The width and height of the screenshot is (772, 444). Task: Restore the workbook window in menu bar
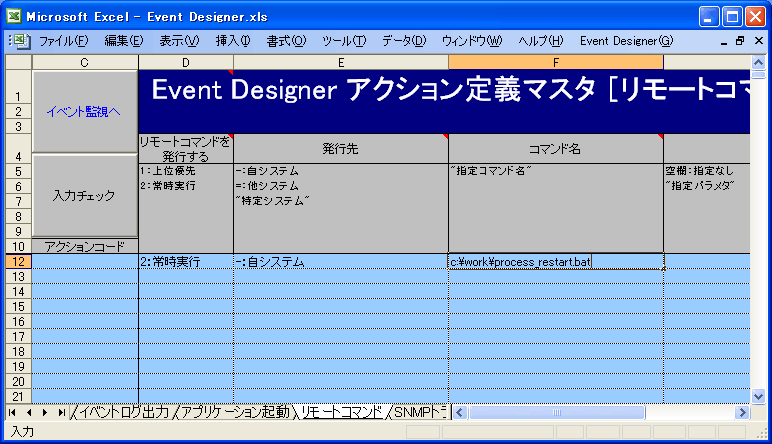click(740, 41)
